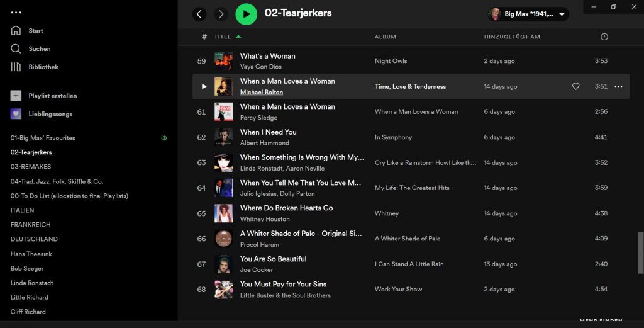Open Bibliothek from the sidebar
Image resolution: width=644 pixels, height=328 pixels.
tap(43, 67)
